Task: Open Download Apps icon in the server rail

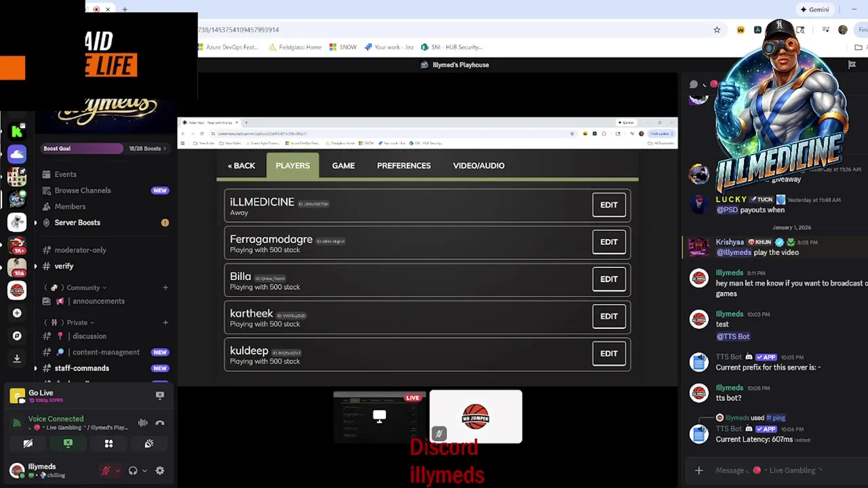Action: [x=17, y=359]
